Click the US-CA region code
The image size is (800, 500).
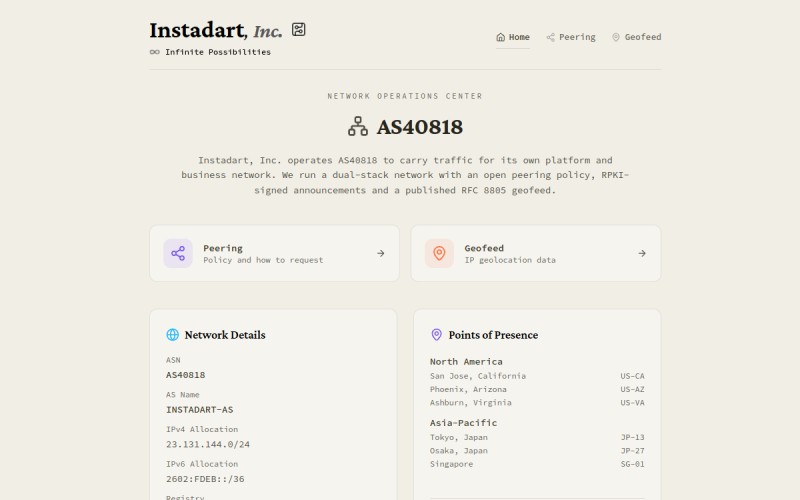click(x=633, y=376)
